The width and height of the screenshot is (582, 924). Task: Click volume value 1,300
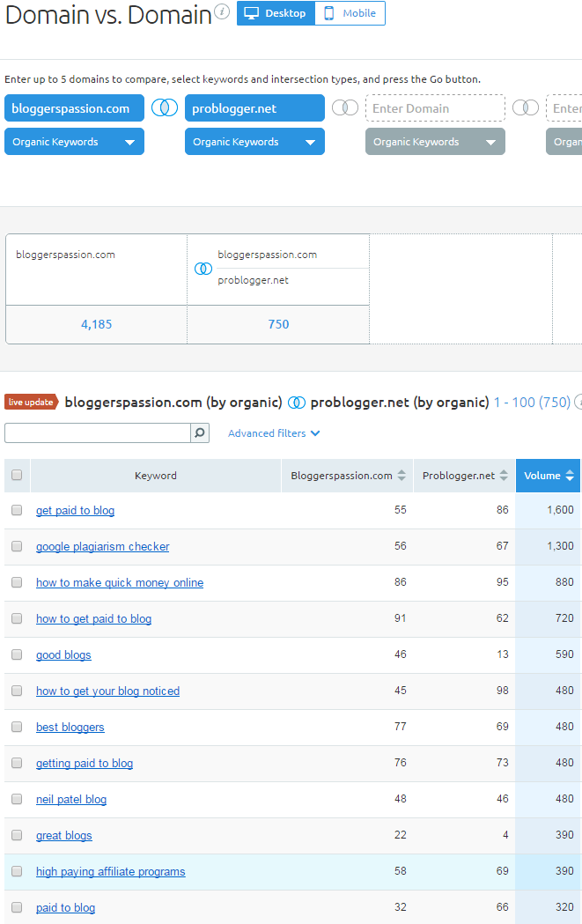point(560,545)
